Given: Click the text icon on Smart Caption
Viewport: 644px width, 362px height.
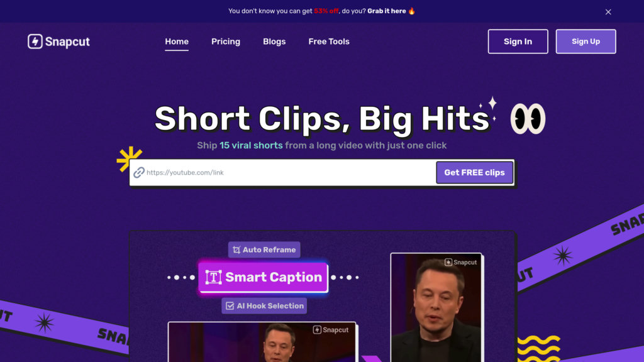Looking at the screenshot, I should coord(214,277).
